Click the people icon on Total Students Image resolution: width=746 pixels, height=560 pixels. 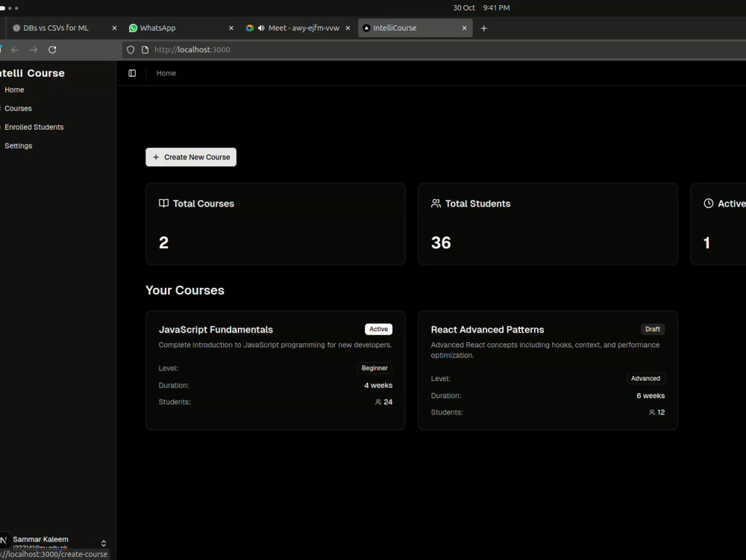point(436,203)
